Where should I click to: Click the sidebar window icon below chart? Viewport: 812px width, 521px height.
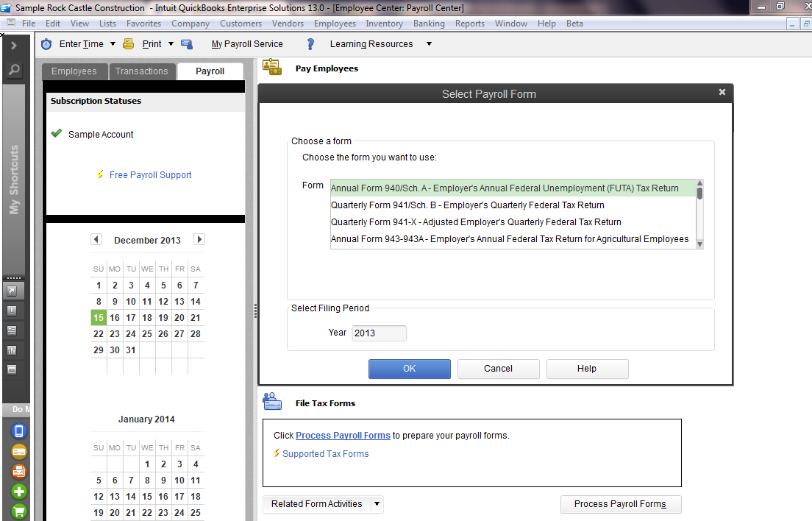click(12, 369)
